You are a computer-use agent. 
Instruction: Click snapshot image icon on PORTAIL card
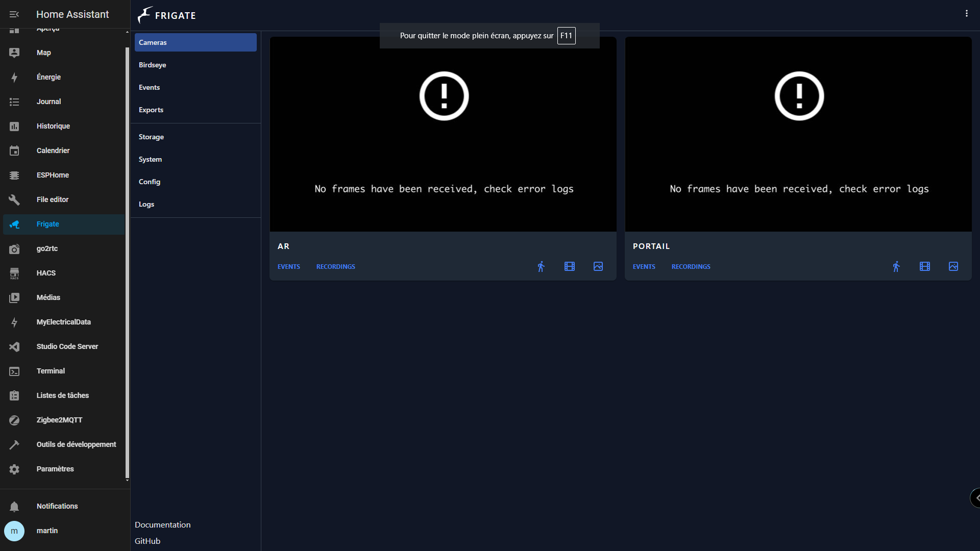point(953,266)
